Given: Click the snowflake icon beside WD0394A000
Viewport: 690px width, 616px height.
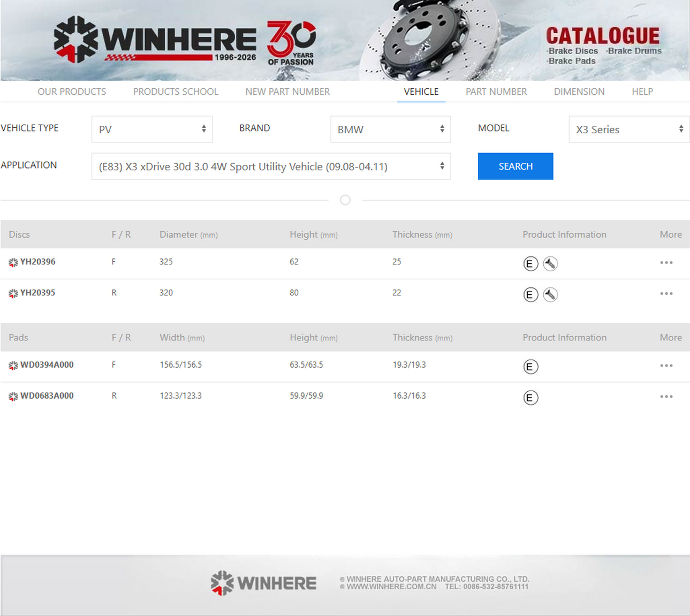Looking at the screenshot, I should [x=13, y=366].
